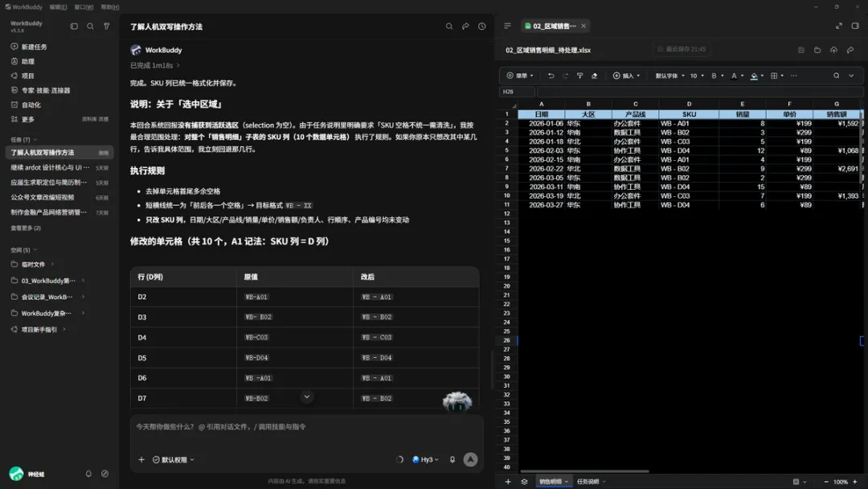Viewport: 868px width, 489px height.
Task: Click 查看更多 (2) link
Action: click(26, 228)
